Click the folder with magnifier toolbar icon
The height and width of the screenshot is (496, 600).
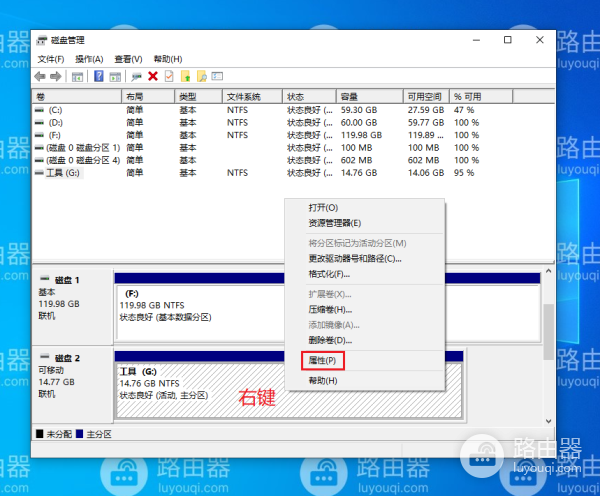[201, 76]
